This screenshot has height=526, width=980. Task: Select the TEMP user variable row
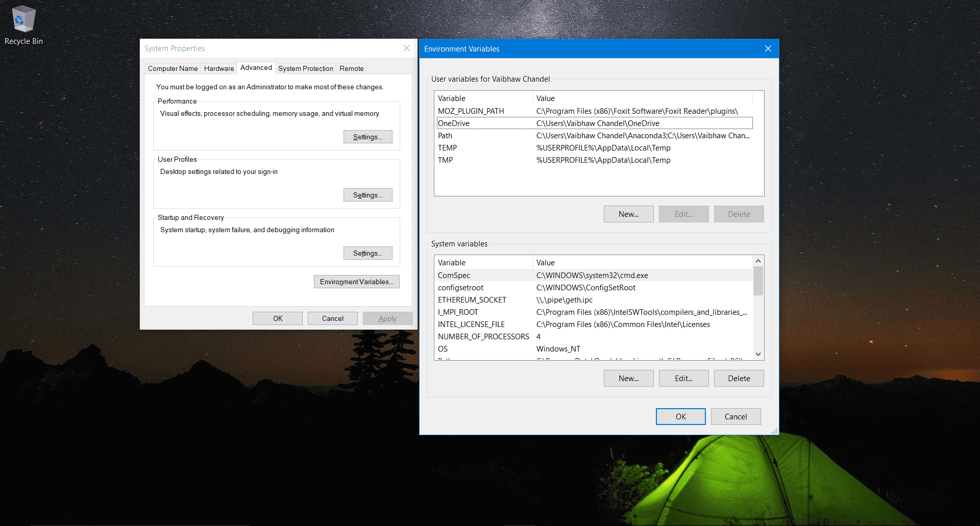point(594,148)
